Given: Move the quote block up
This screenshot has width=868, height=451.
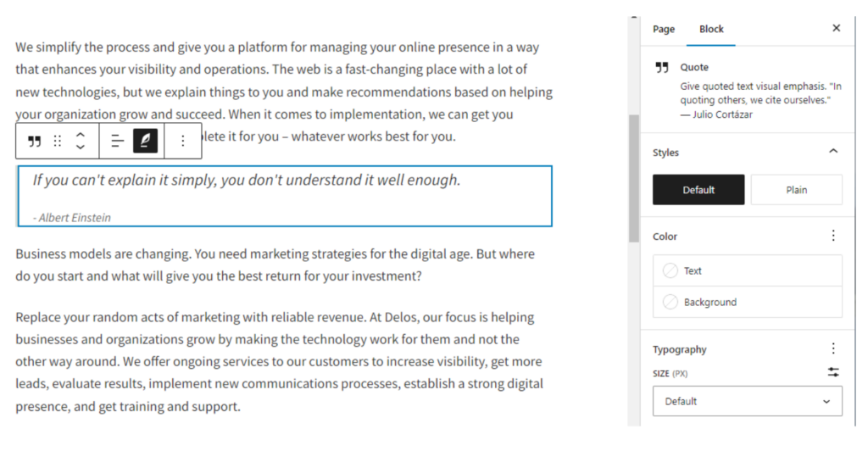Looking at the screenshot, I should [x=81, y=134].
